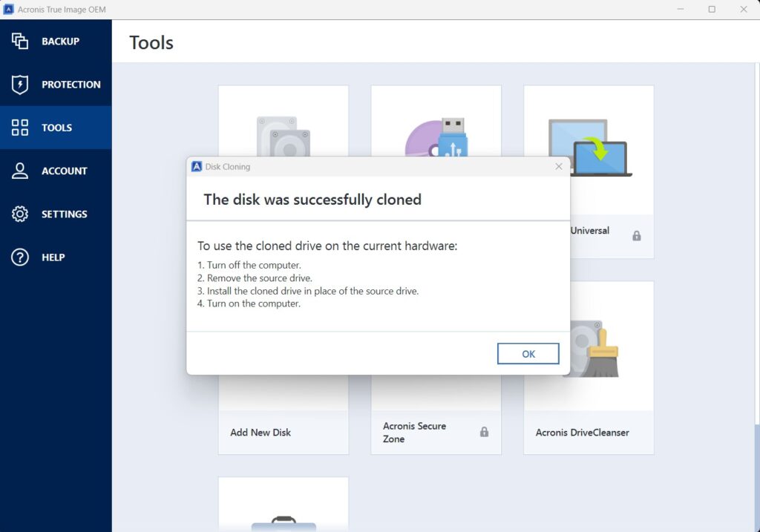Click the Settings gear icon

[20, 214]
